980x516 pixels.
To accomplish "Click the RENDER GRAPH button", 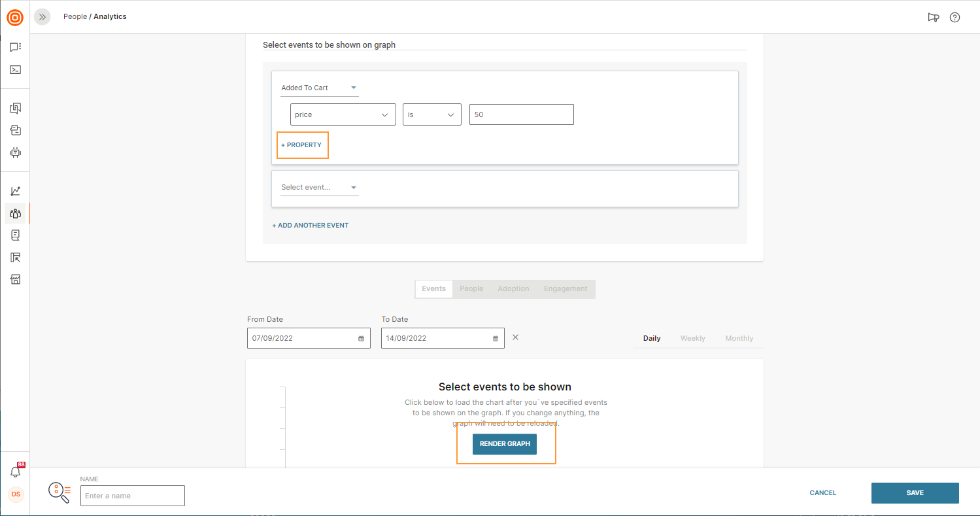I will click(505, 444).
